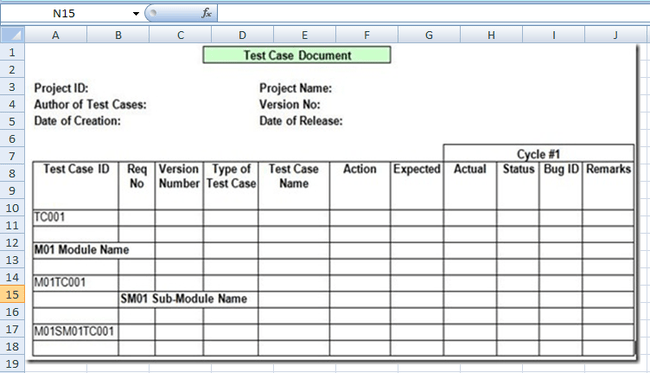Click inside the formula bar field
The image size is (650, 373).
click(x=433, y=13)
